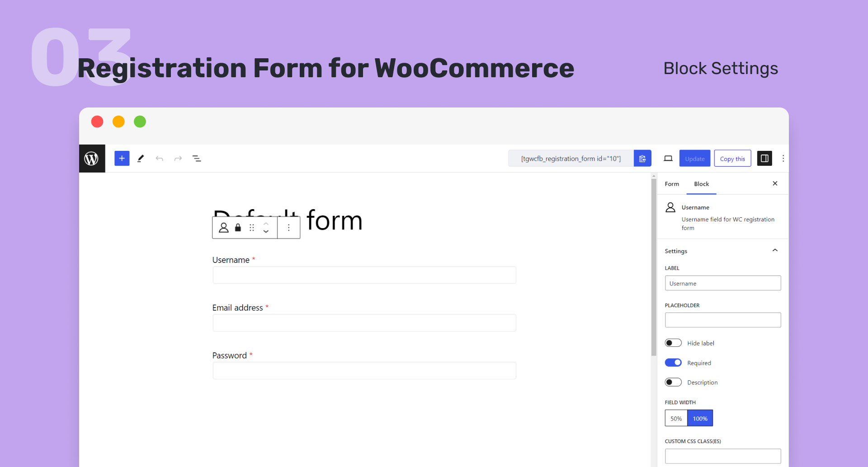Undo the last change

[x=159, y=159]
